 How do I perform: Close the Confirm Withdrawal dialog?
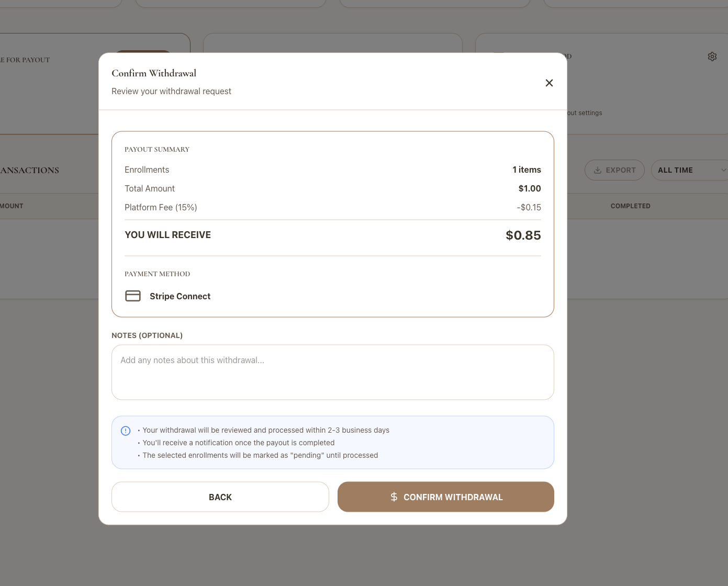tap(549, 83)
